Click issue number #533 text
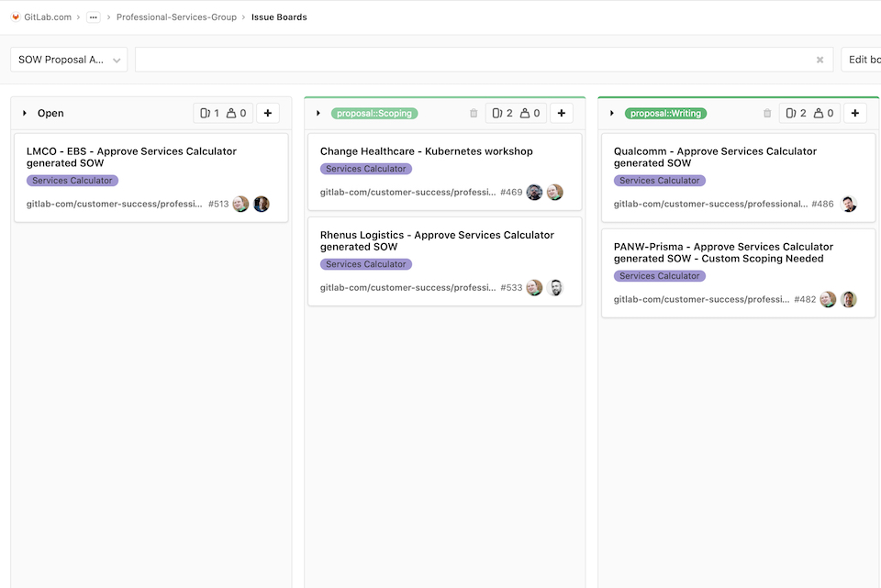 pyautogui.click(x=511, y=287)
